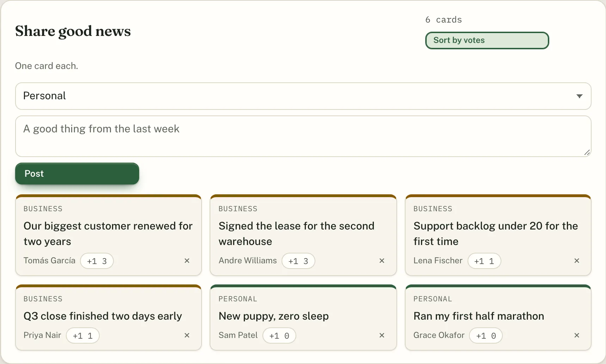
Task: Delete the second warehouse lease card
Action: [x=382, y=261]
